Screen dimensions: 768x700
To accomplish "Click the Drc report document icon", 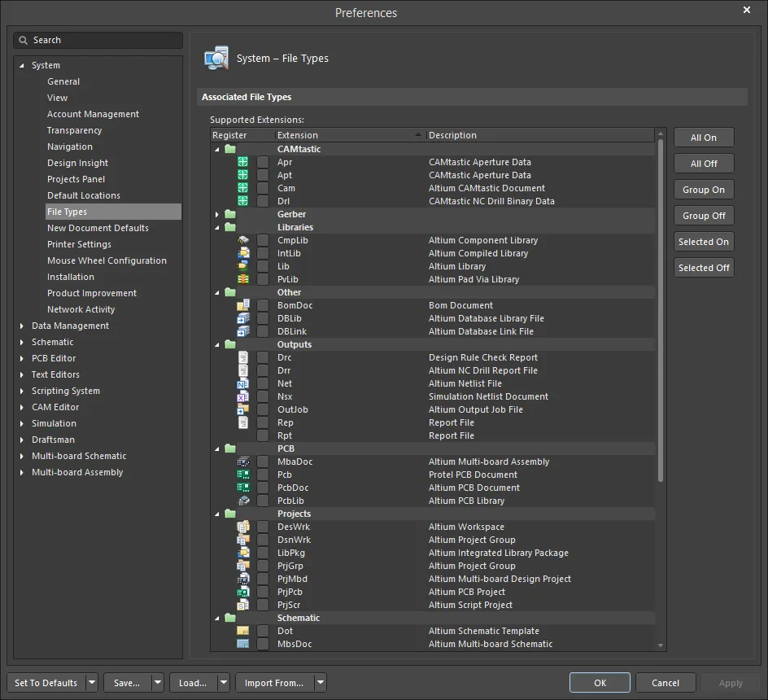I will tap(243, 357).
